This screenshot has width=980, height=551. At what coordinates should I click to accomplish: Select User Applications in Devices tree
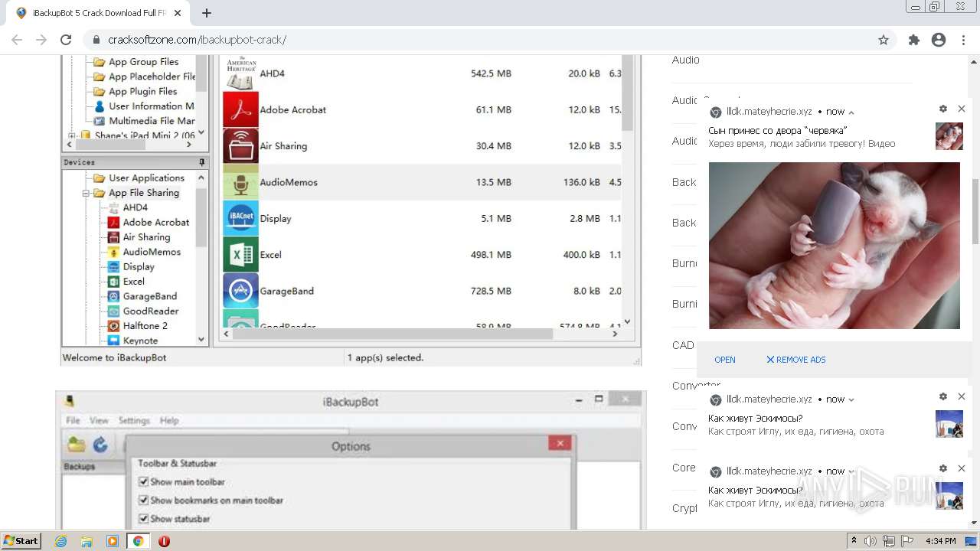tap(146, 178)
